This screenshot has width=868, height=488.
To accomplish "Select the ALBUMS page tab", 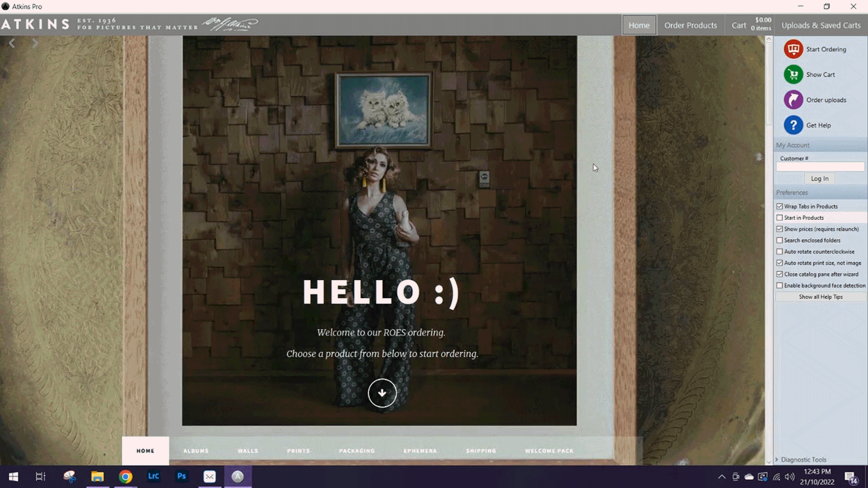I will coord(196,451).
